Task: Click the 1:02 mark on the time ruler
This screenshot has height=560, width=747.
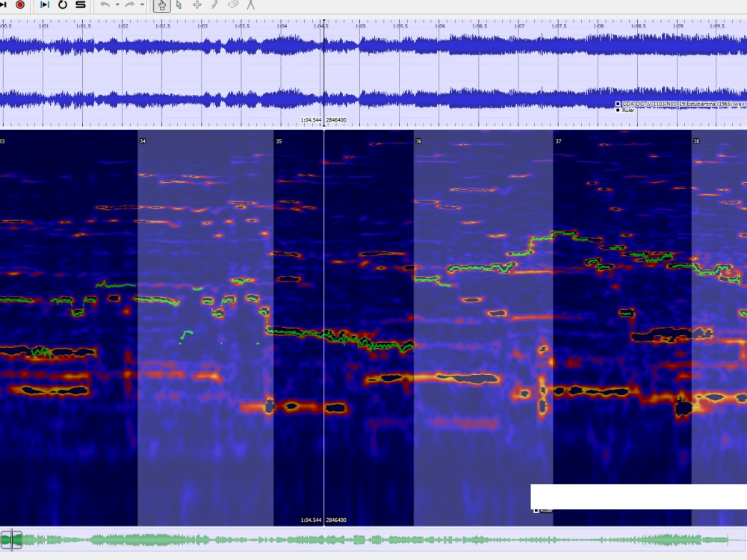Action: 123,26
